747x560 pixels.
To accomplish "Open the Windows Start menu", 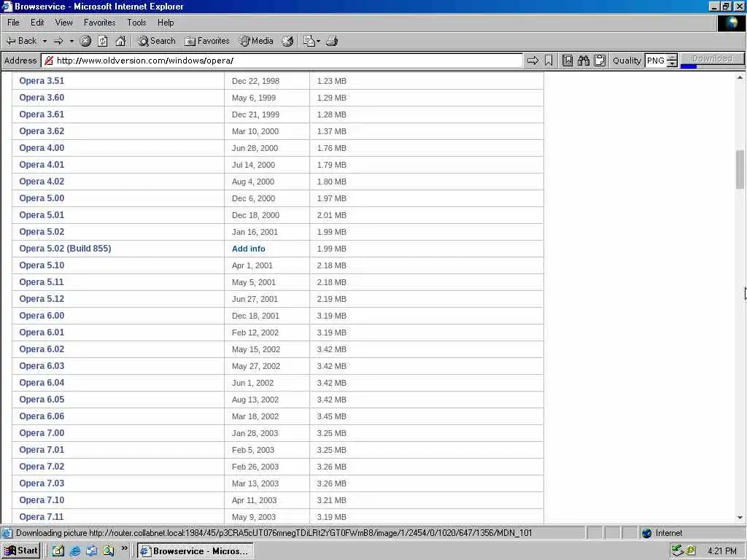I will (x=21, y=551).
